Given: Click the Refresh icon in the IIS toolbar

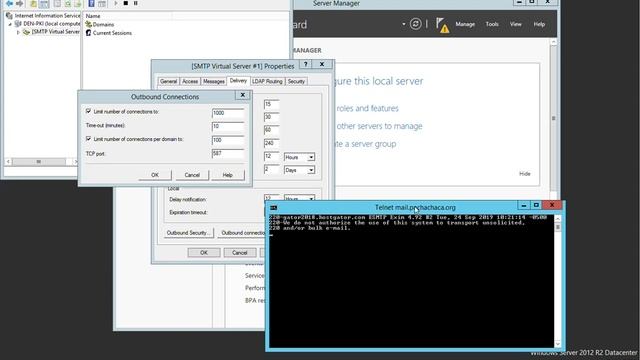Looking at the screenshot, I should point(68,4).
